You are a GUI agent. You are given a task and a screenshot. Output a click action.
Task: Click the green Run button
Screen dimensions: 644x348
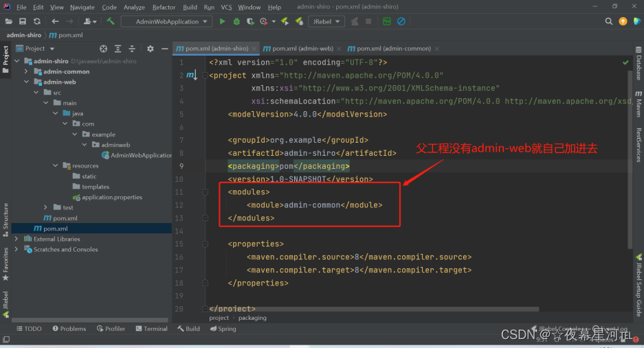222,21
